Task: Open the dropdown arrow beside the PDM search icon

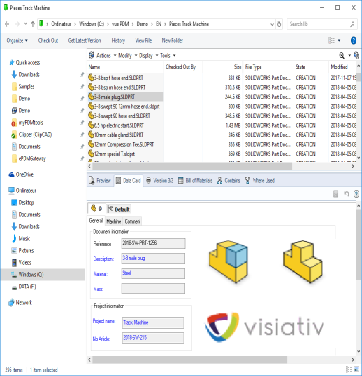Action: [349, 56]
